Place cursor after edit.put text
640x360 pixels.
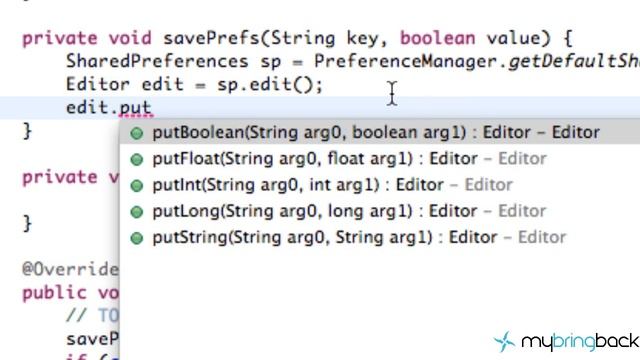tap(153, 108)
